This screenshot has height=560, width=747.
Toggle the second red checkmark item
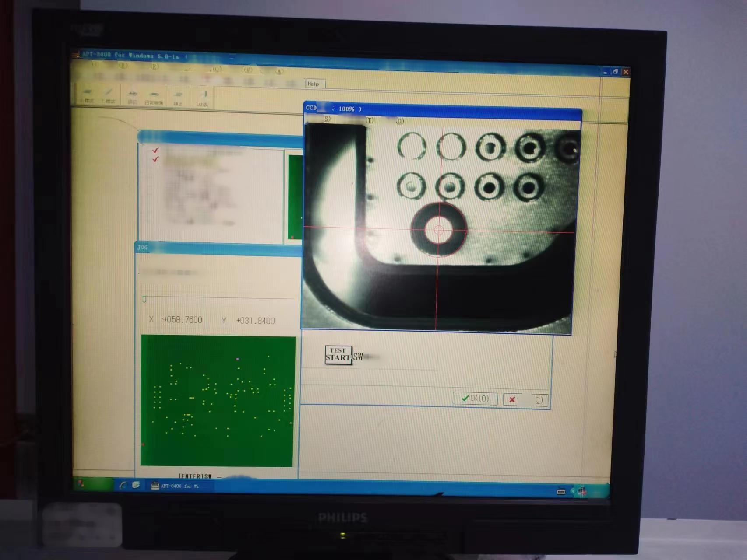(x=155, y=159)
